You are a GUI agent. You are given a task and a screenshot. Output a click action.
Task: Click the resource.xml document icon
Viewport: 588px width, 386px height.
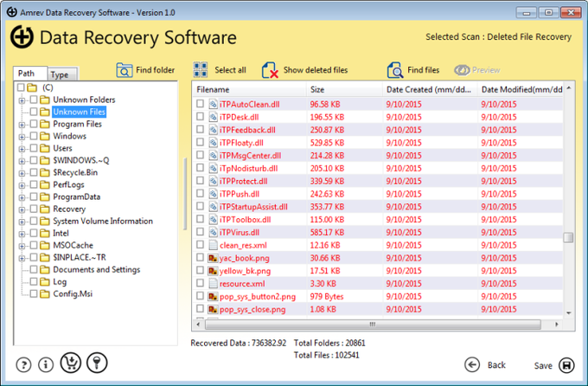213,284
